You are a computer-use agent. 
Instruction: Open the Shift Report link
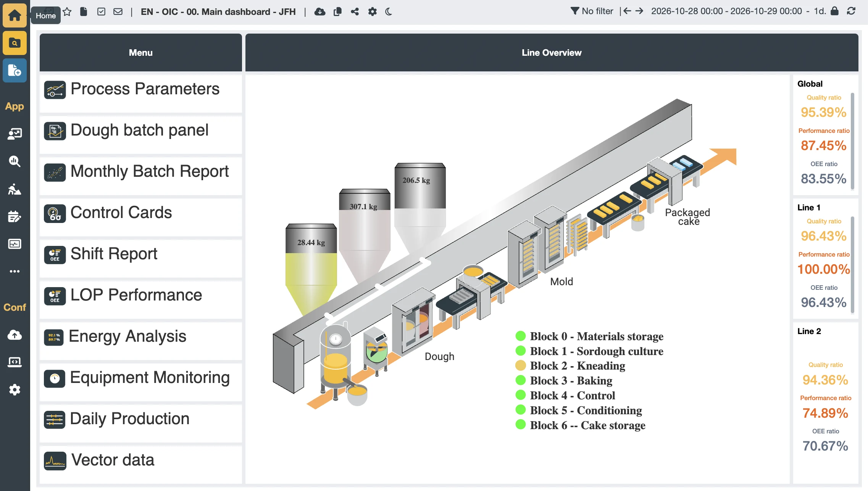tap(141, 258)
